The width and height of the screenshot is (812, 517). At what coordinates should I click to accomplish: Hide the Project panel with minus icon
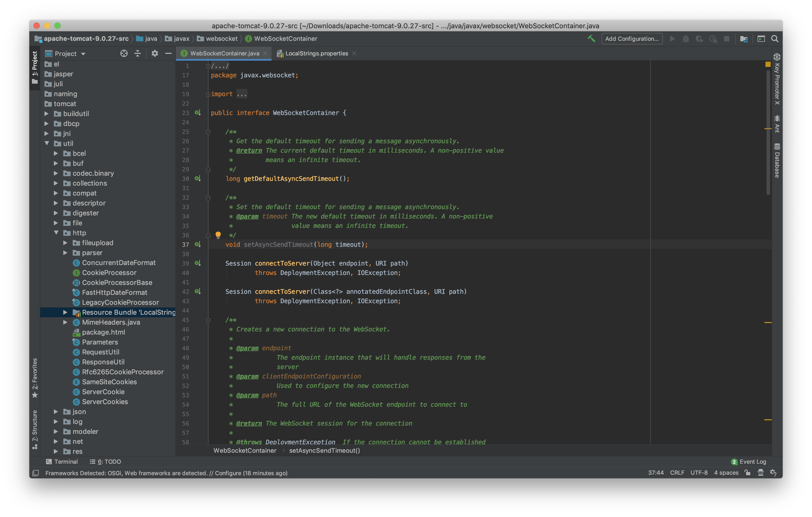pyautogui.click(x=168, y=53)
